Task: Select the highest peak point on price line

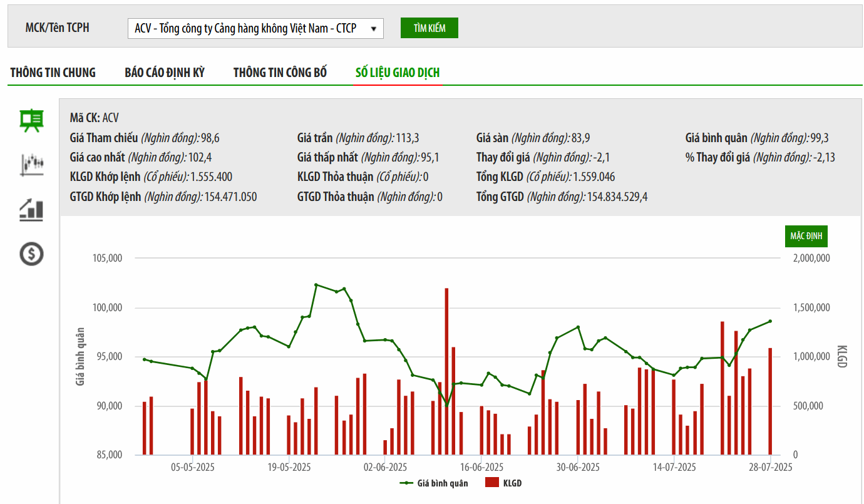Action: 316,285
